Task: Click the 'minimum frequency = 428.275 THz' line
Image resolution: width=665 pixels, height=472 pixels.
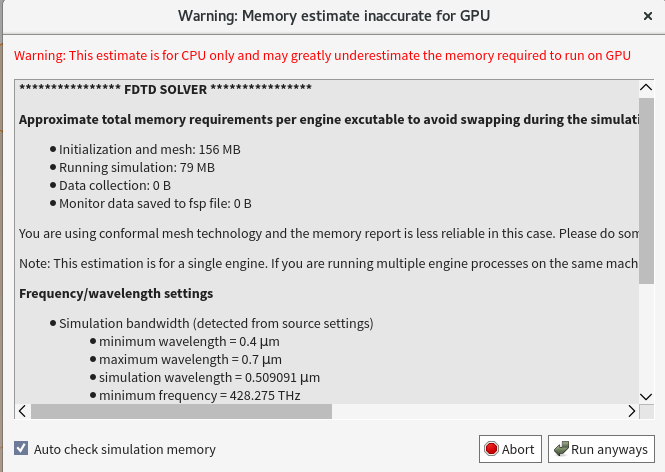Action: coord(199,395)
